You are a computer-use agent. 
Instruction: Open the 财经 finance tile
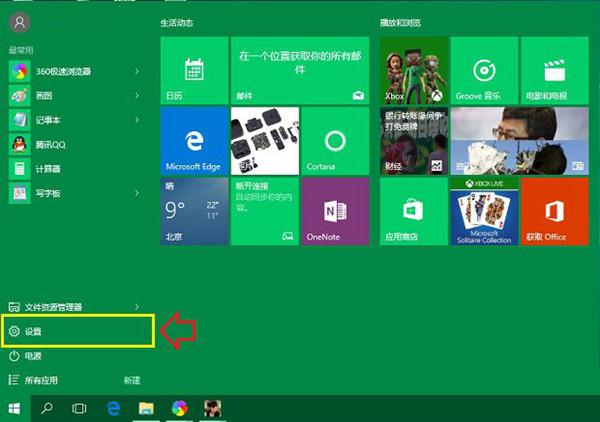(x=414, y=141)
